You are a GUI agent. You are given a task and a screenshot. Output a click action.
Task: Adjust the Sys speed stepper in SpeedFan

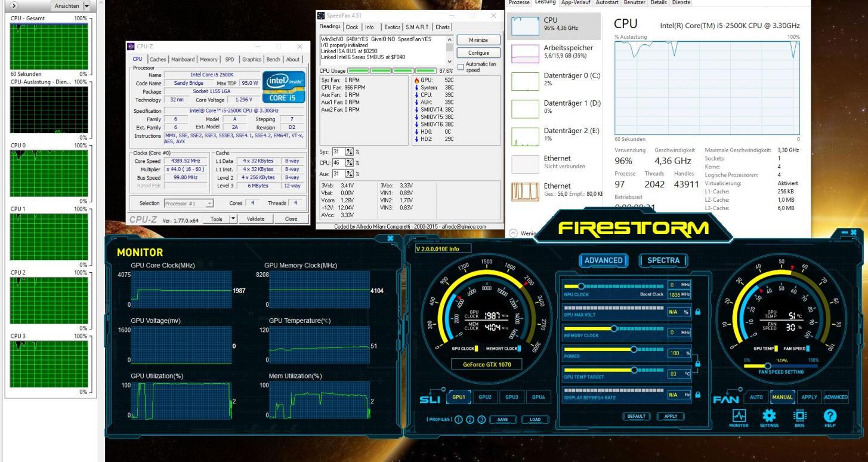tap(349, 152)
